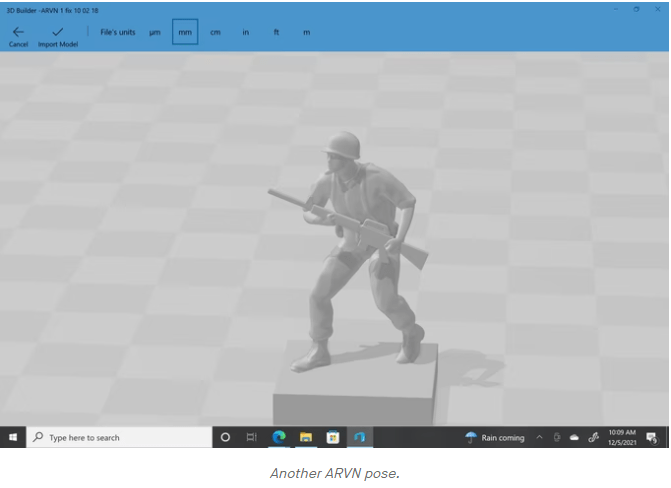The height and width of the screenshot is (488, 671).
Task: Confirm with Import Model checkmark
Action: (58, 35)
